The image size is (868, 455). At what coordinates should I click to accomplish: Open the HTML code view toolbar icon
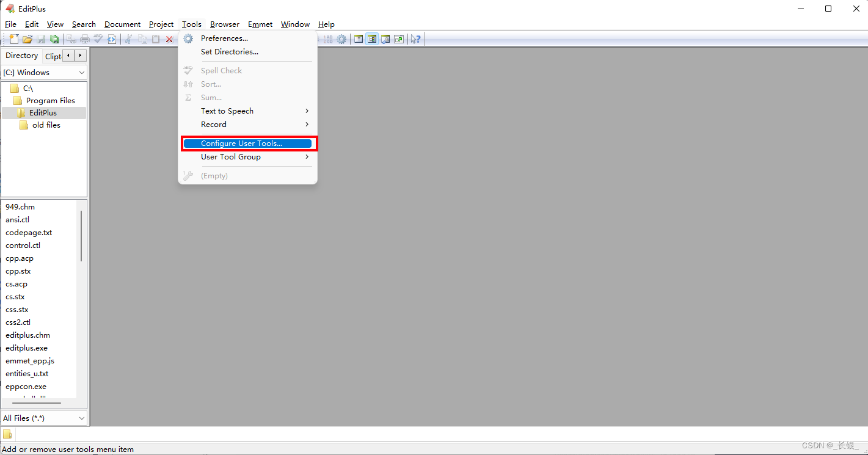(112, 38)
